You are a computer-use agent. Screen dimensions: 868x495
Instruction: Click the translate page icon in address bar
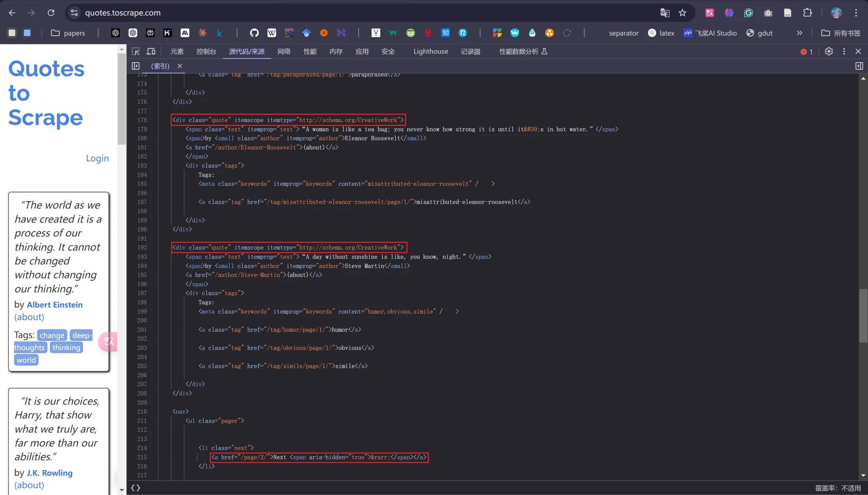click(x=665, y=13)
